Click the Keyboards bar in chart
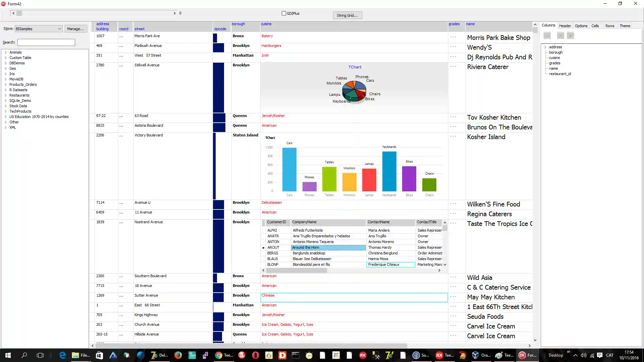 coord(389,171)
